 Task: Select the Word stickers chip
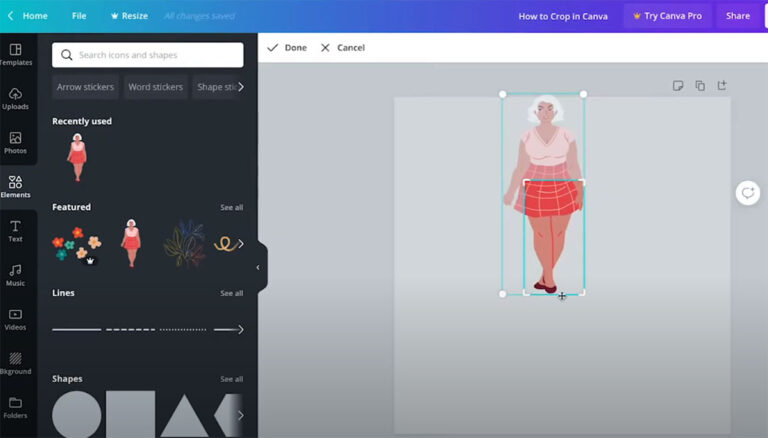(x=155, y=87)
